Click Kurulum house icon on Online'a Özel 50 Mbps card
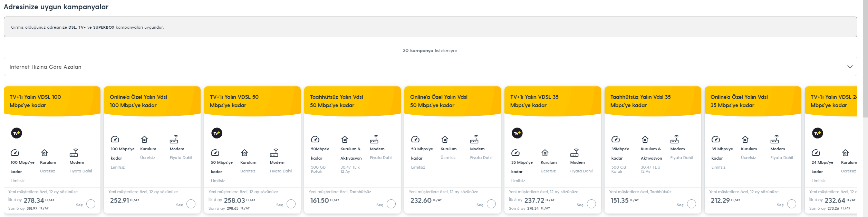Screen dimensions: 868x217 coord(445,139)
